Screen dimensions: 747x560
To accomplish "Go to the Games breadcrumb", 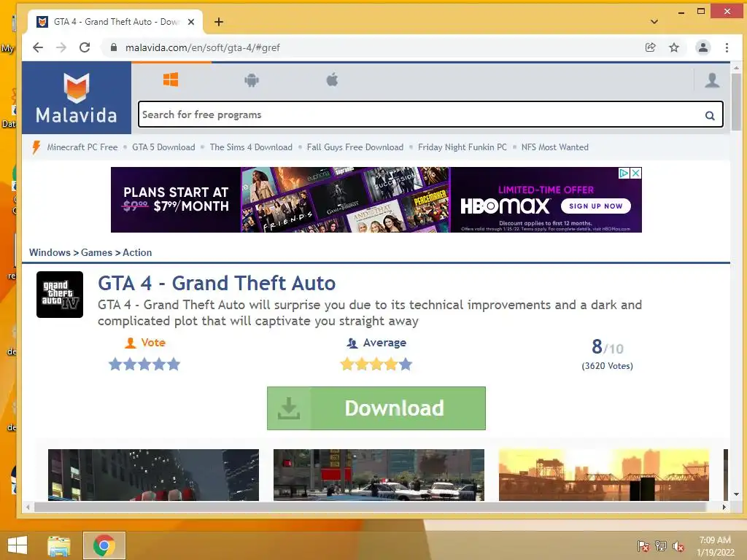I will pyautogui.click(x=96, y=252).
